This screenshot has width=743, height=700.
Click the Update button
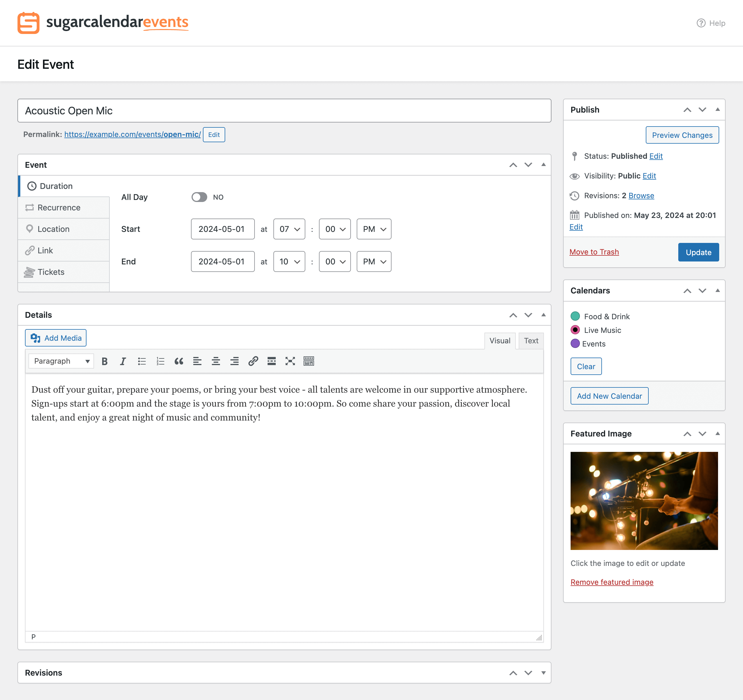(699, 252)
